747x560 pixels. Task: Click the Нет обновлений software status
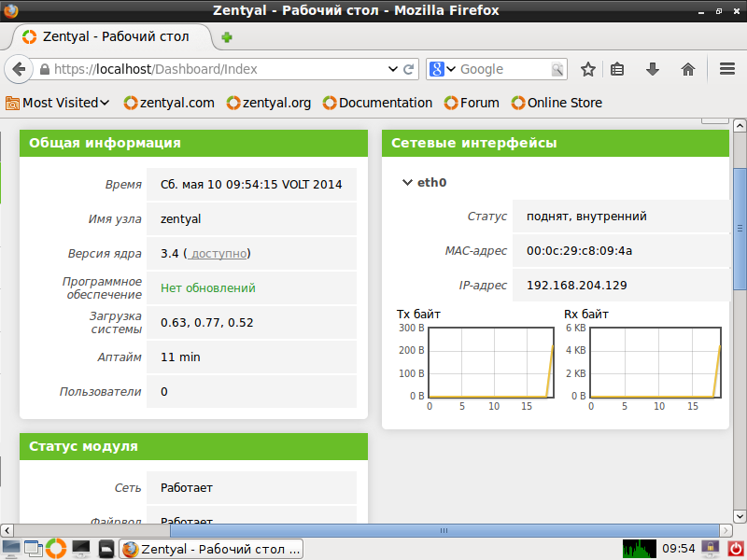(208, 288)
